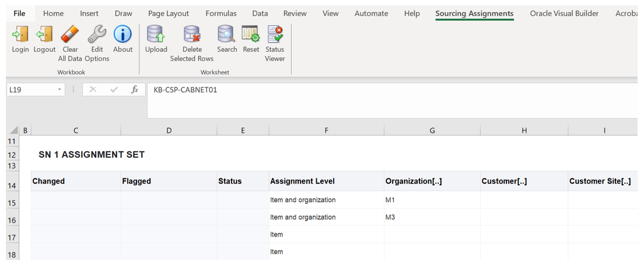The height and width of the screenshot is (268, 644).
Task: Open the Search database icon
Action: 227,34
